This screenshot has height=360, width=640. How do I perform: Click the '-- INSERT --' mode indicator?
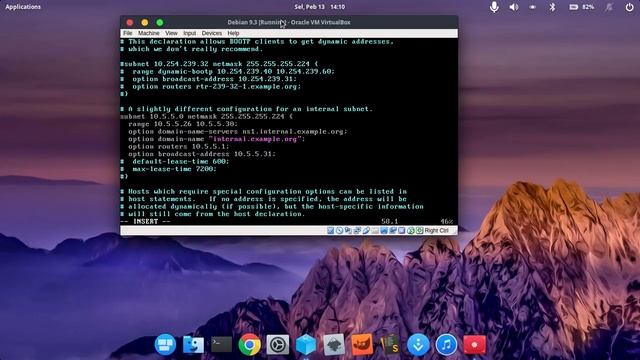click(x=145, y=221)
